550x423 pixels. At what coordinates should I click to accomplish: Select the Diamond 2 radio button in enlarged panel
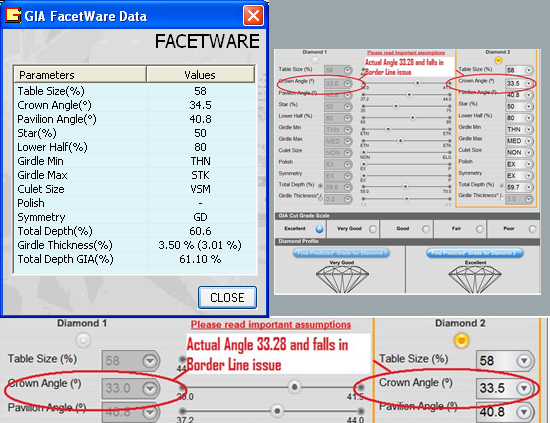(461, 340)
